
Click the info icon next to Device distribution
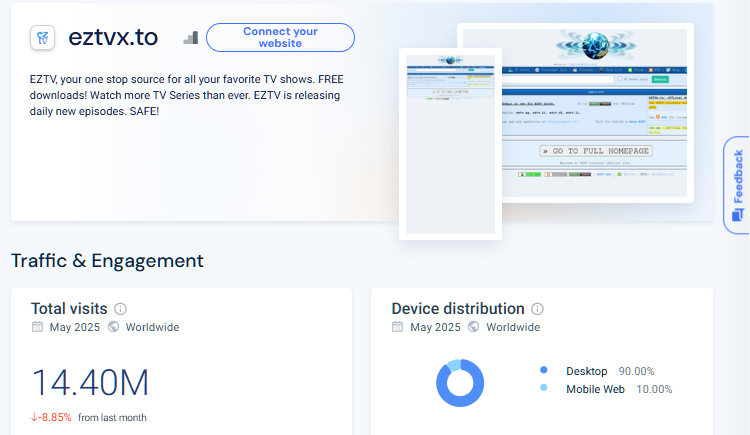pyautogui.click(x=538, y=309)
